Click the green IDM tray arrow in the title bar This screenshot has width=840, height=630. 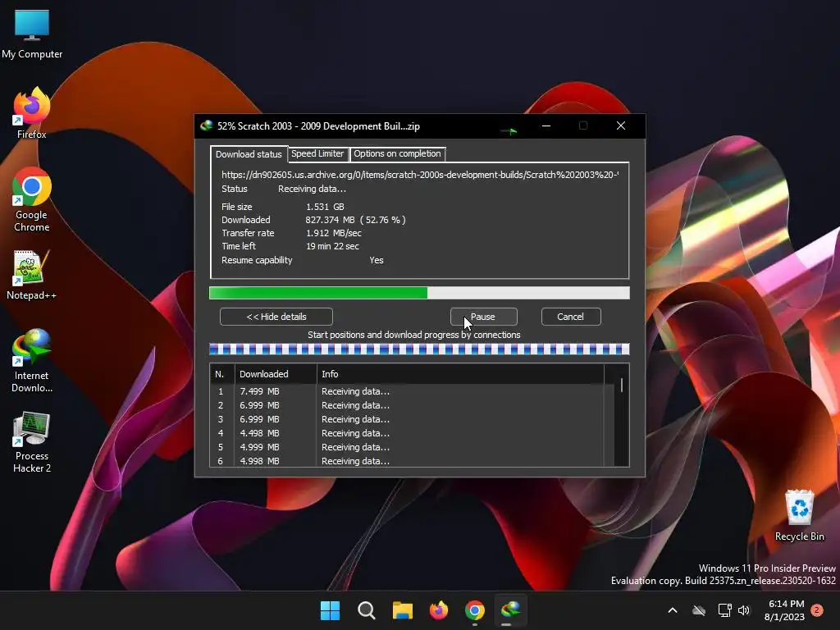[x=509, y=130]
